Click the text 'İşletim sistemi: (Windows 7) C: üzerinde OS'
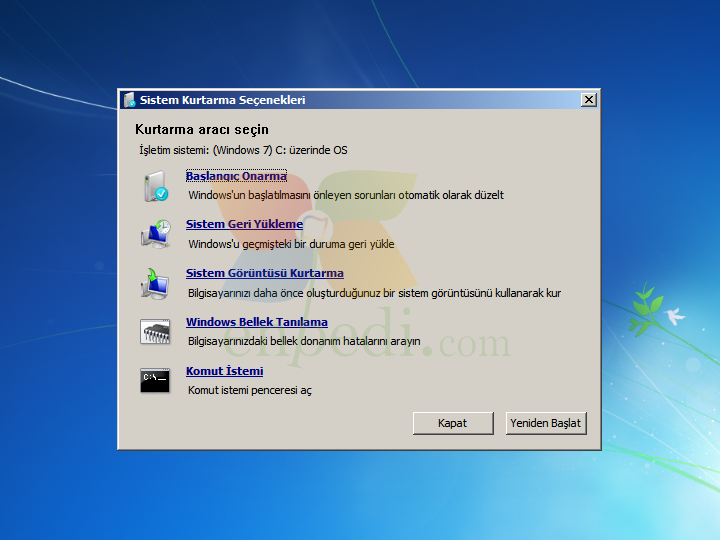720x540 pixels. click(243, 150)
